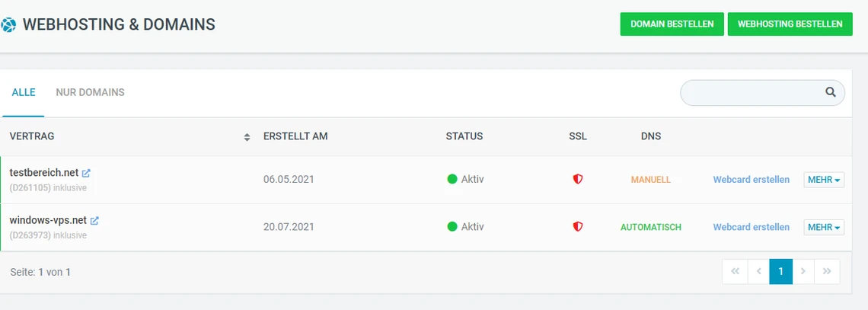
Task: Click the MANUELL DNS label
Action: pos(650,180)
